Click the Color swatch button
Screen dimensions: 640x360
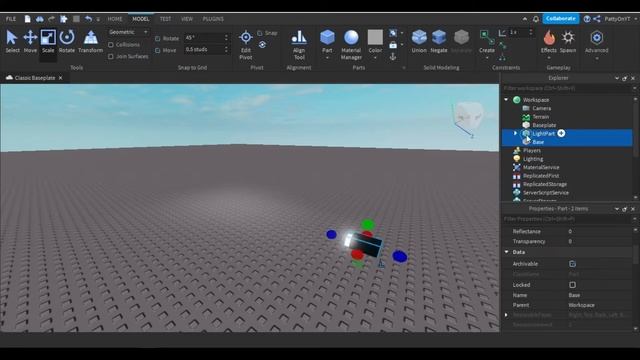coord(375,38)
